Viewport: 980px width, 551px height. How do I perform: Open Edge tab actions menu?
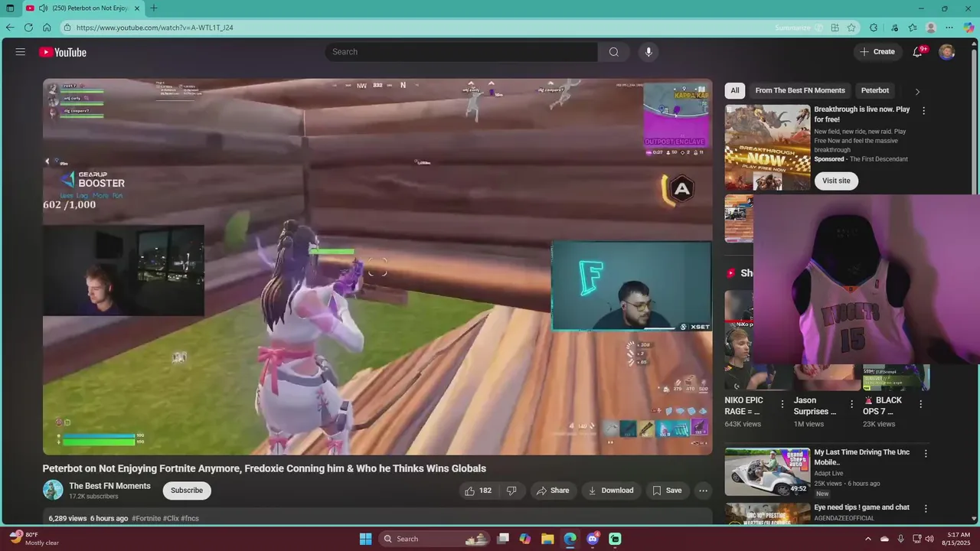[x=10, y=8]
